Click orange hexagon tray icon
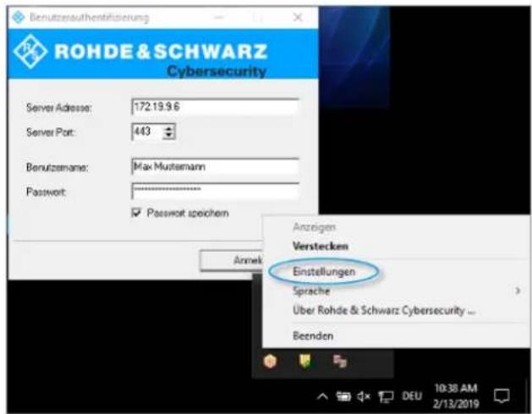The width and height of the screenshot is (532, 414). [x=270, y=362]
